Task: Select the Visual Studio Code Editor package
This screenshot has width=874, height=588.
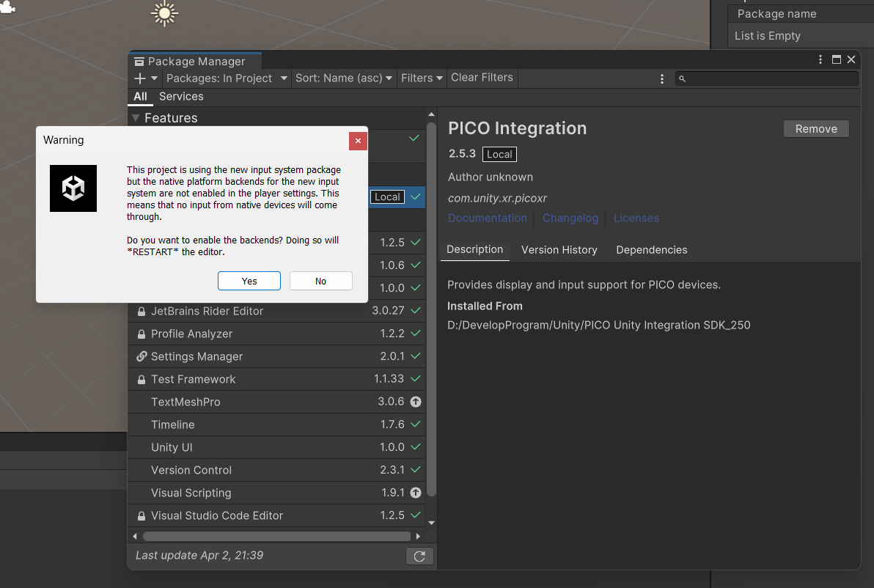Action: coord(276,515)
